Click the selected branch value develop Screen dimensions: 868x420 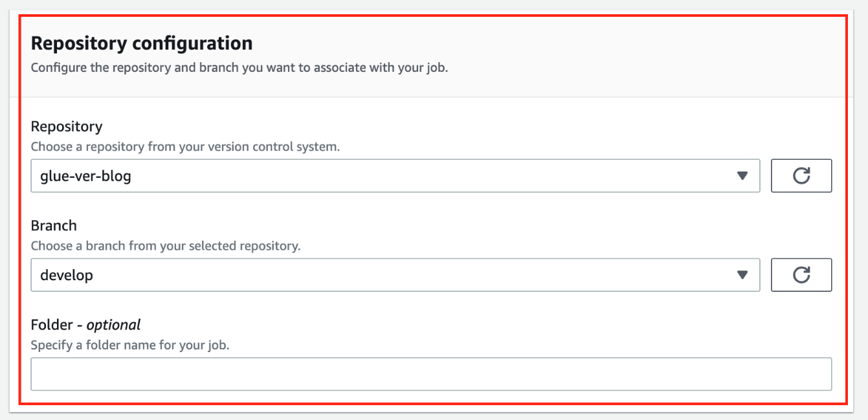click(67, 275)
